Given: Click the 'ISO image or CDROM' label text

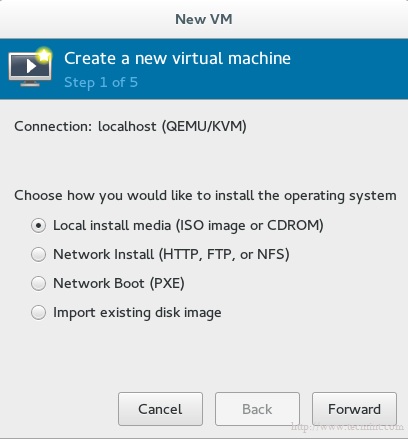Looking at the screenshot, I should [249, 226].
